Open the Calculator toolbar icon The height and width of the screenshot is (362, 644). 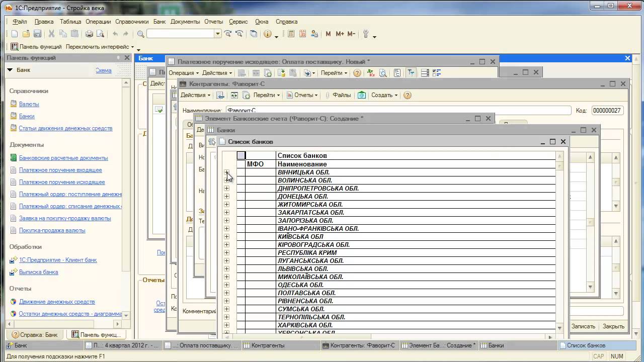tap(291, 34)
